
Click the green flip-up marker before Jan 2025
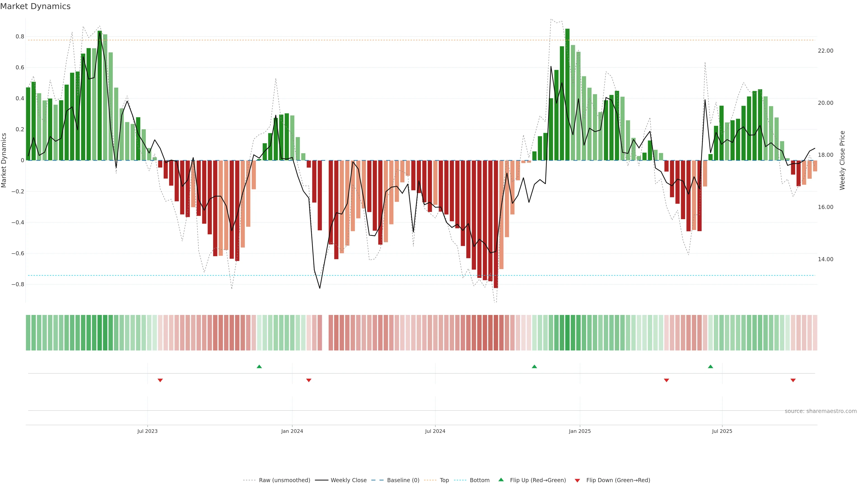pyautogui.click(x=534, y=366)
